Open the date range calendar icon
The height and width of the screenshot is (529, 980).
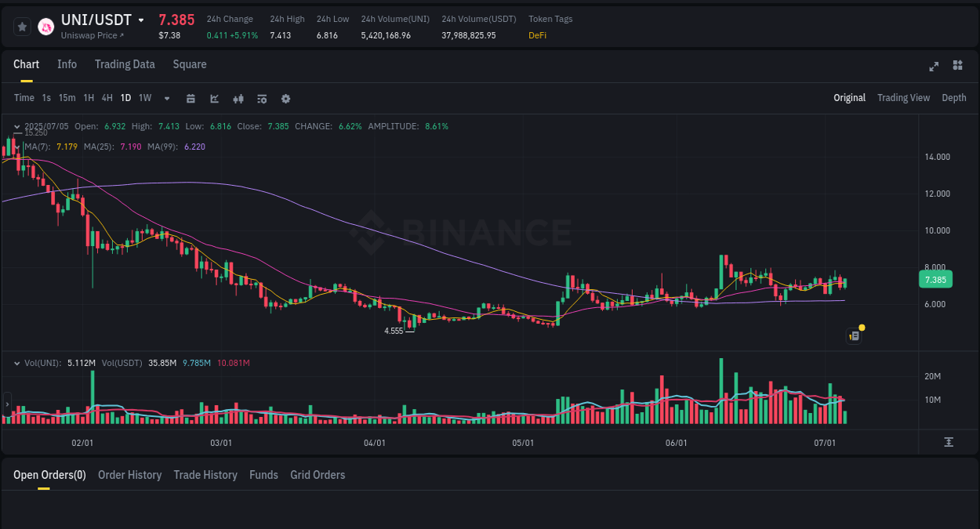tap(191, 98)
